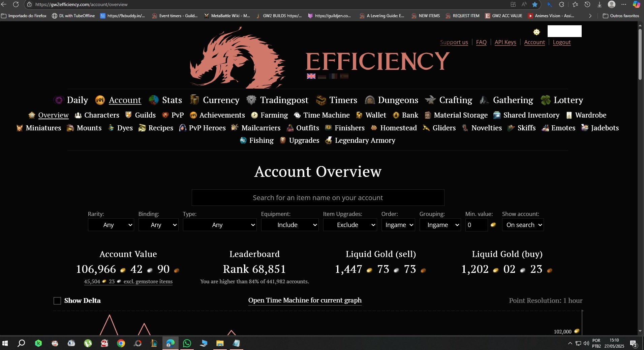Screen dimensions: 644x350
Task: Open the Windows Start menu
Action: (5, 343)
